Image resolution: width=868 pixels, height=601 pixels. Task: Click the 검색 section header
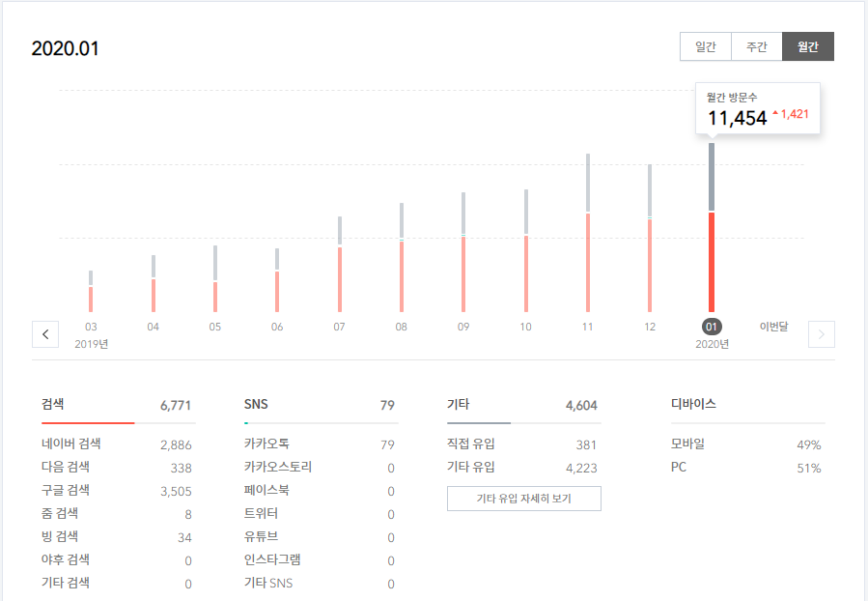pyautogui.click(x=52, y=404)
